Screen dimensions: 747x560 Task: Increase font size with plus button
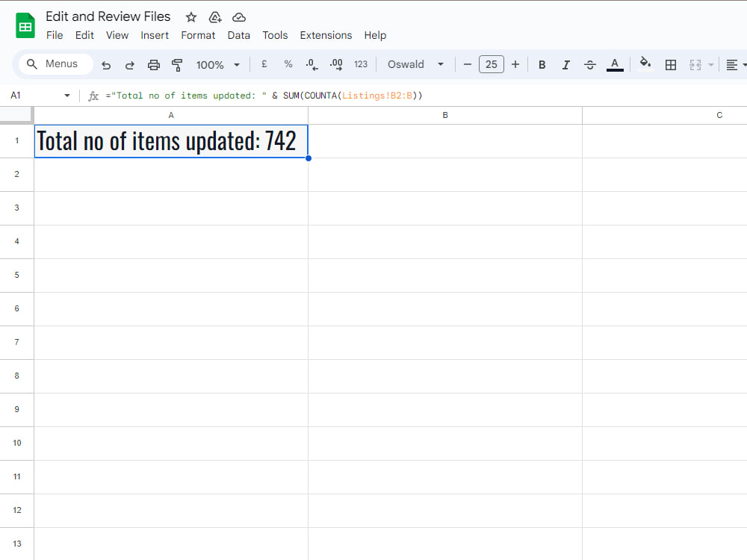point(515,64)
